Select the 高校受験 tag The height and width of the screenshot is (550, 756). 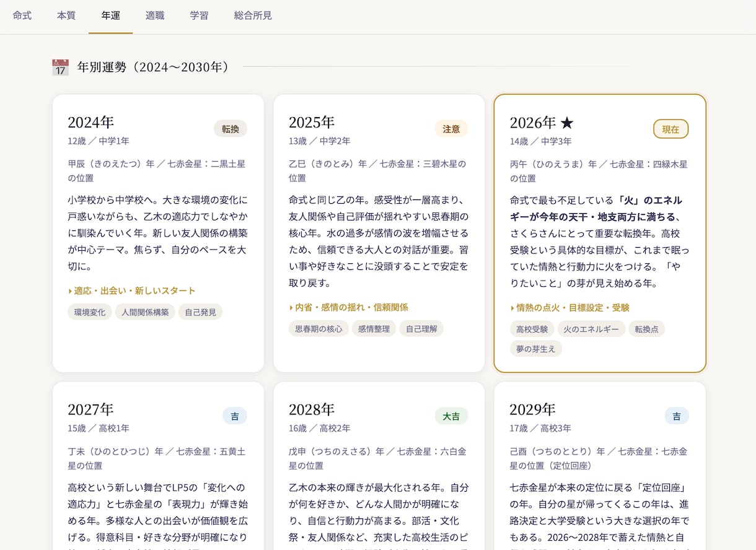[532, 329]
